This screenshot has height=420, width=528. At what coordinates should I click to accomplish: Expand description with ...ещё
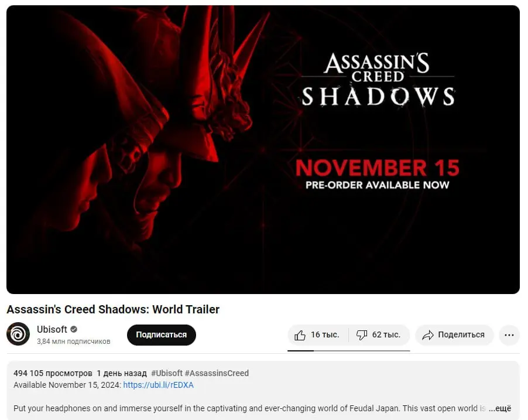(500, 408)
